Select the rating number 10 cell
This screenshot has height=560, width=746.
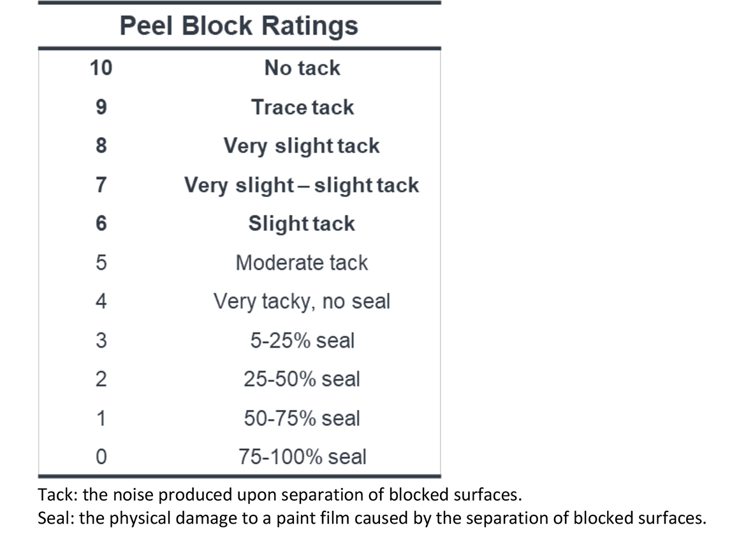[101, 68]
